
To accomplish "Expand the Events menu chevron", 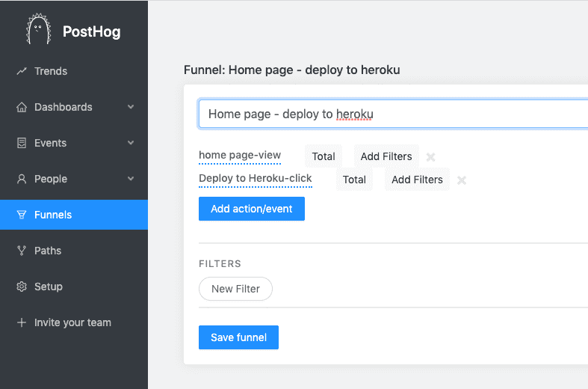I will pyautogui.click(x=131, y=143).
